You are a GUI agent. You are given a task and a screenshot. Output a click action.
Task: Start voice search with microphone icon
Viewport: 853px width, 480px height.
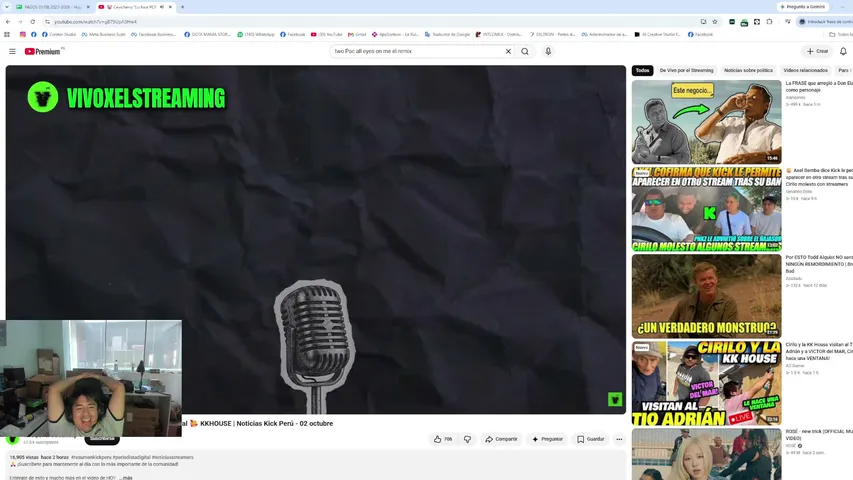click(x=548, y=51)
